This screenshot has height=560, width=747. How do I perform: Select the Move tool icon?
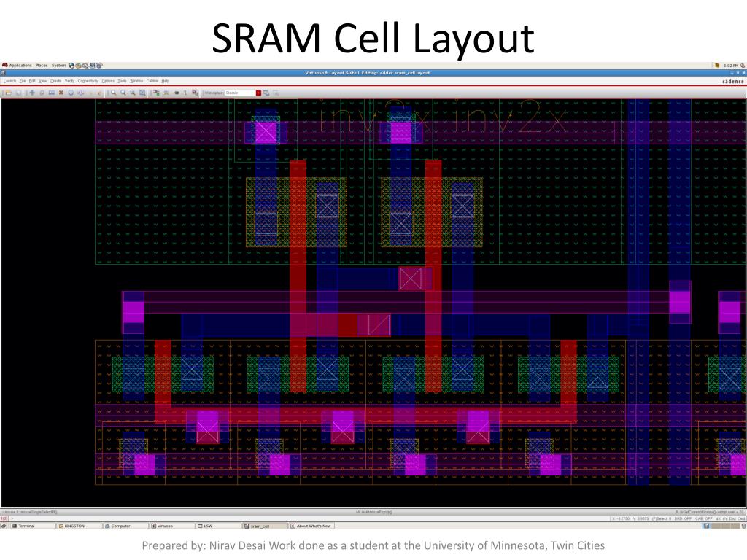pyautogui.click(x=32, y=93)
